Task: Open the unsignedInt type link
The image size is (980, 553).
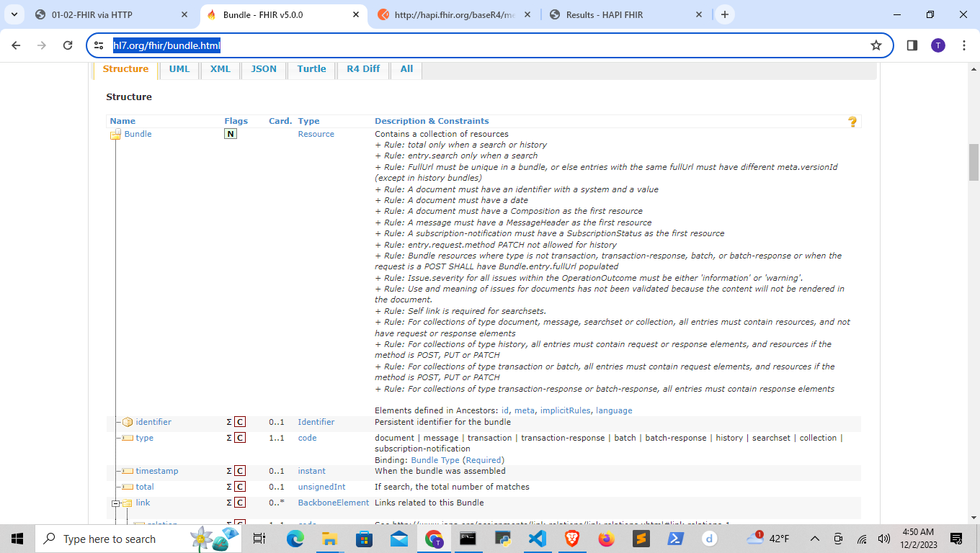Action: pyautogui.click(x=322, y=487)
